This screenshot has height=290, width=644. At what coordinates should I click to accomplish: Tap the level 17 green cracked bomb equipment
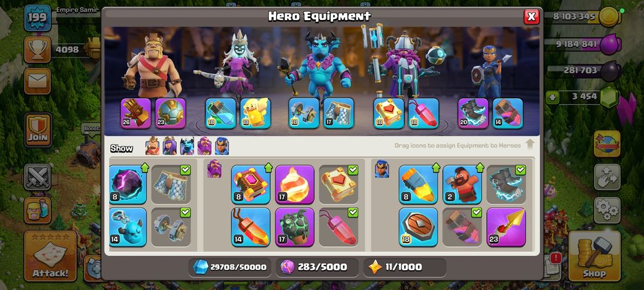tap(294, 227)
